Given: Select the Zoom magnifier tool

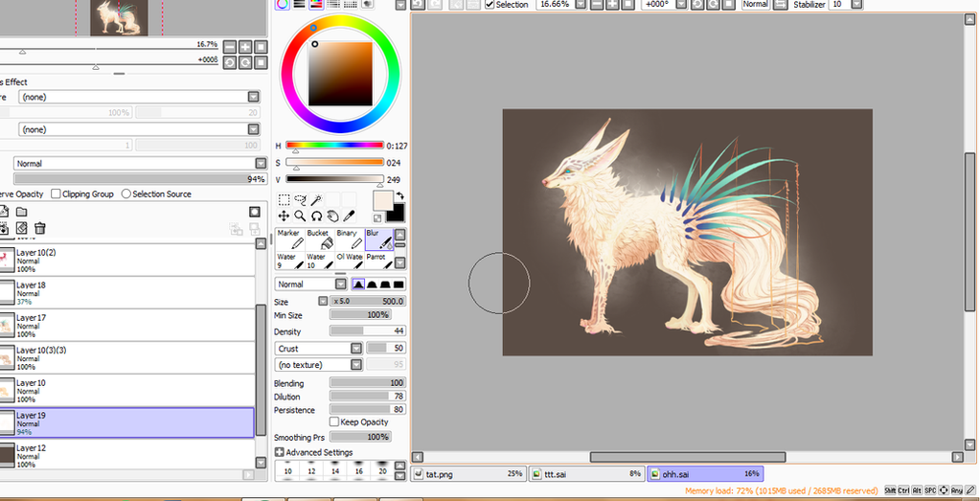Looking at the screenshot, I should [300, 216].
